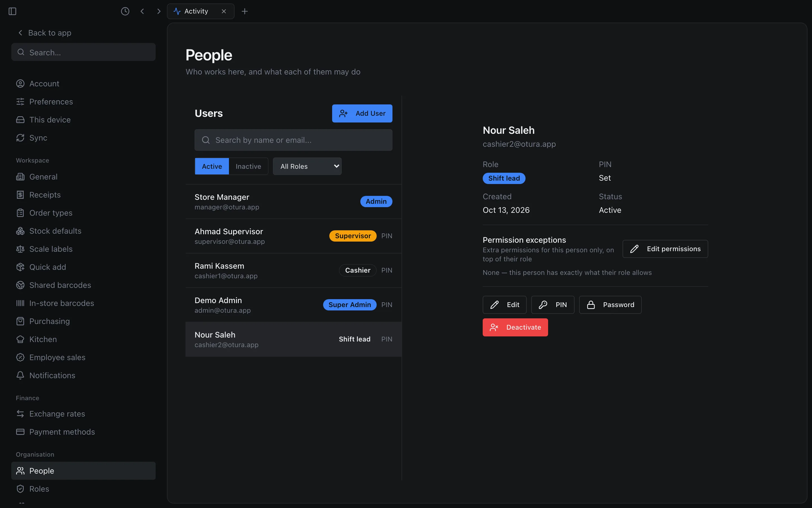Click the Shared barcodes icon

[x=21, y=285]
